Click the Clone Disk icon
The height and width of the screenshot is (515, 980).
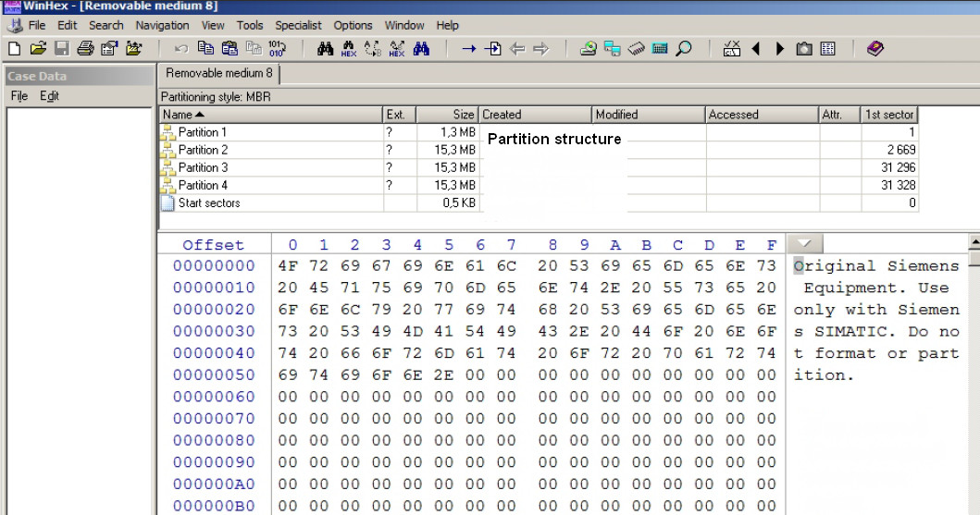(613, 49)
